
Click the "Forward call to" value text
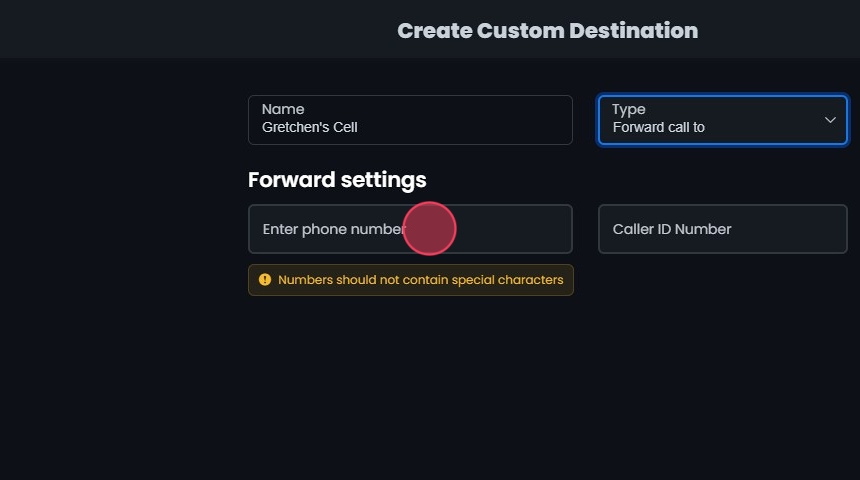coord(659,128)
